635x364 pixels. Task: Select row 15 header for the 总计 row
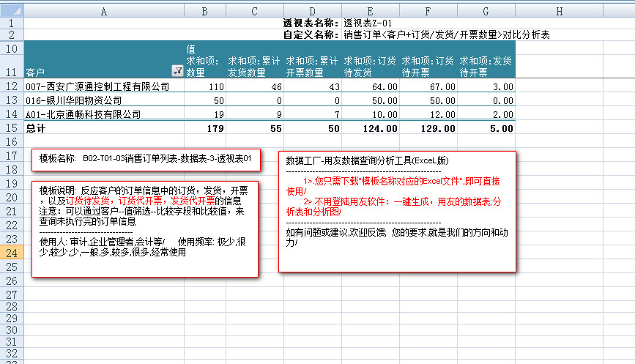[x=12, y=127]
